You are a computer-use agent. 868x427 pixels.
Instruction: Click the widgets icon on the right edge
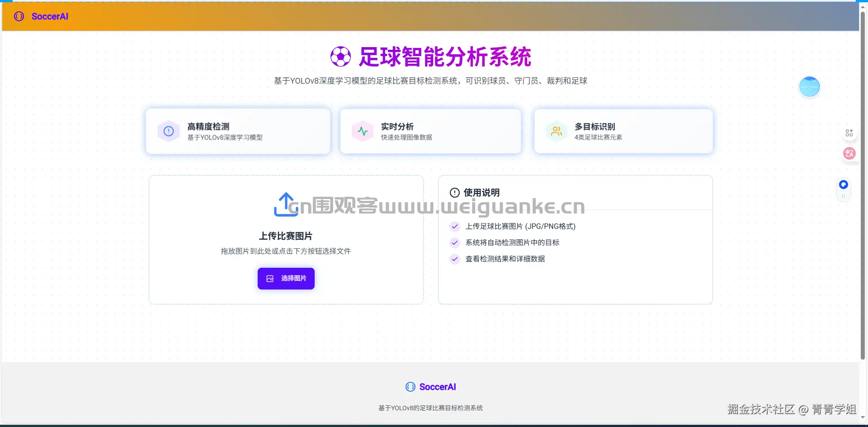(849, 133)
